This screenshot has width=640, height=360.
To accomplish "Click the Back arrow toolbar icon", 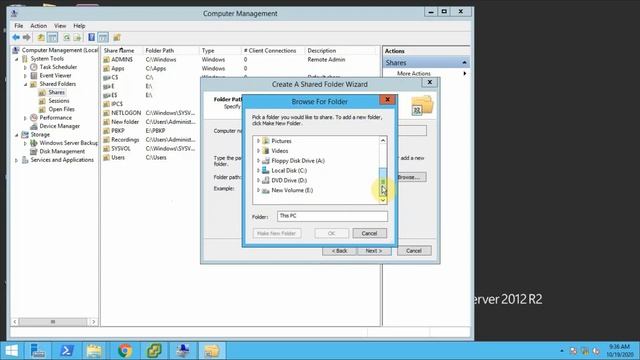I will click(16, 38).
